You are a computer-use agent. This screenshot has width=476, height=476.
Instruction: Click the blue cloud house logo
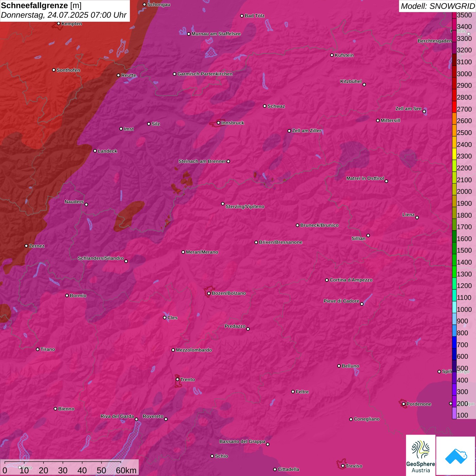point(456,456)
